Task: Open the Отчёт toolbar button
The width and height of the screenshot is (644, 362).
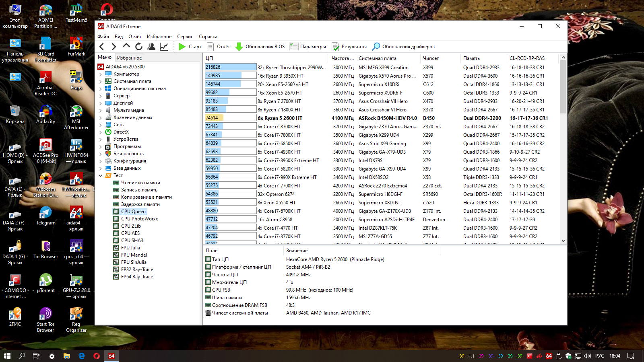Action: (x=219, y=47)
